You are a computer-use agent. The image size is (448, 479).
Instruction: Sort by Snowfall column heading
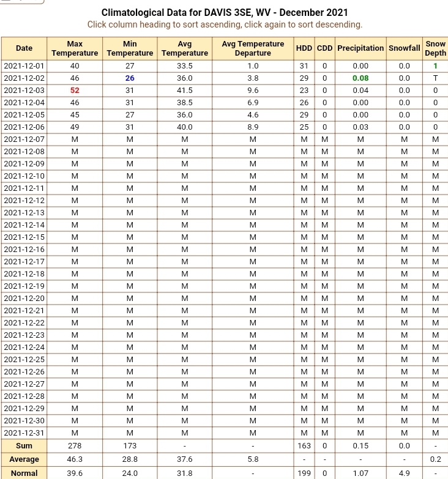pos(405,48)
